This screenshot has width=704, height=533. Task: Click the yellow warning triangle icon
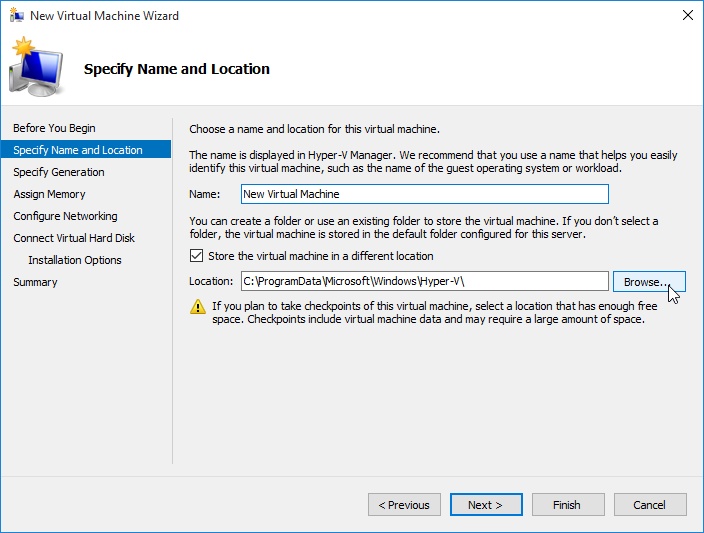pos(198,307)
